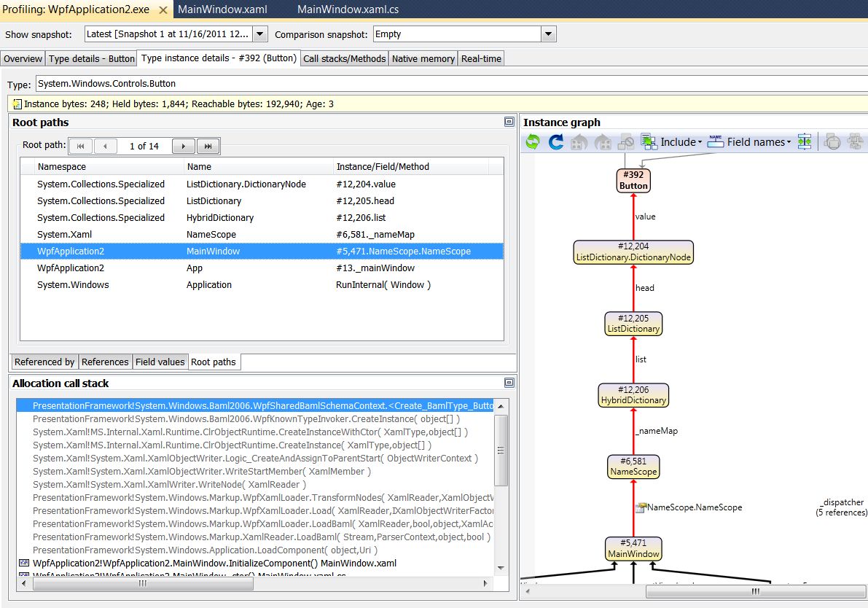Click the #392 Button graph node
Viewport: 868px width, 608px height.
click(x=633, y=181)
